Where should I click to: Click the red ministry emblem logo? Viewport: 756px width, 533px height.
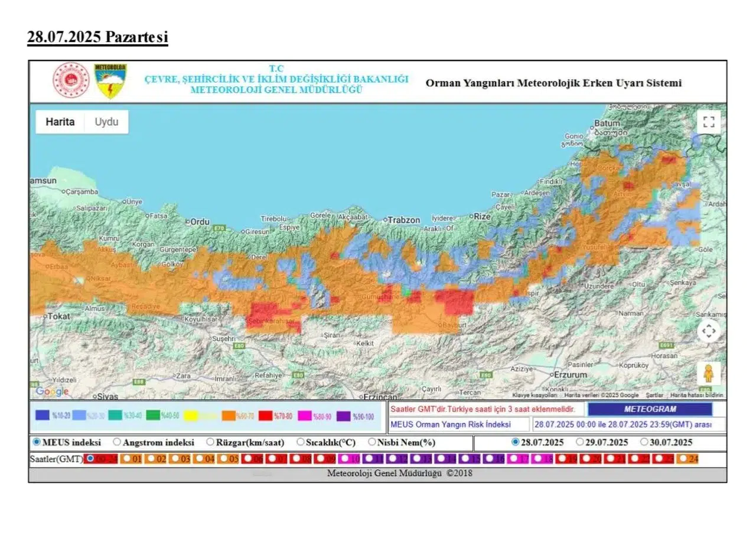[x=71, y=81]
